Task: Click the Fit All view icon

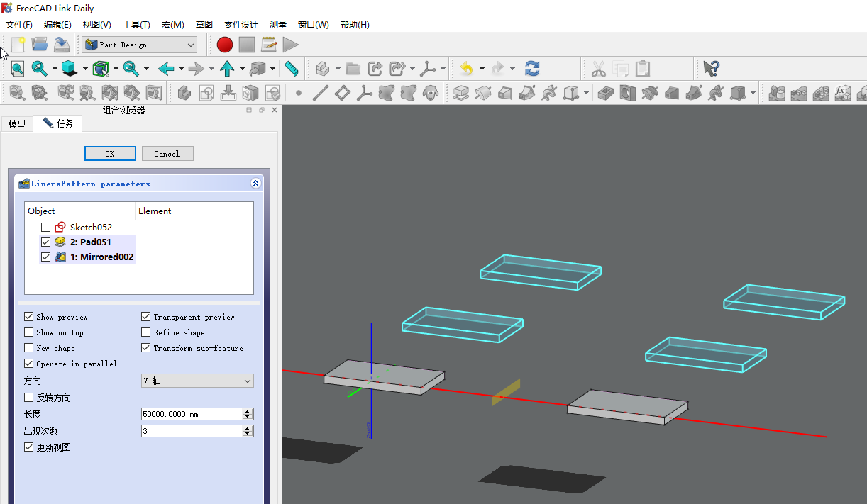Action: [17, 69]
